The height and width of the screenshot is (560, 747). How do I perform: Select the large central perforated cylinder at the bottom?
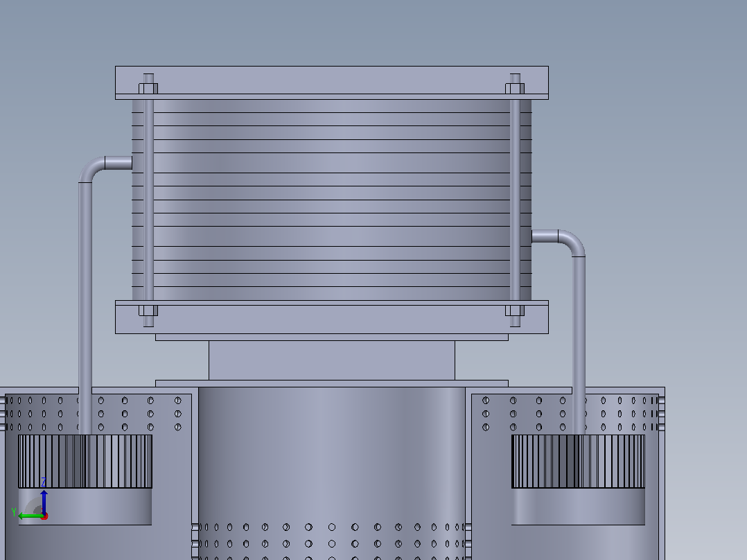click(x=331, y=473)
